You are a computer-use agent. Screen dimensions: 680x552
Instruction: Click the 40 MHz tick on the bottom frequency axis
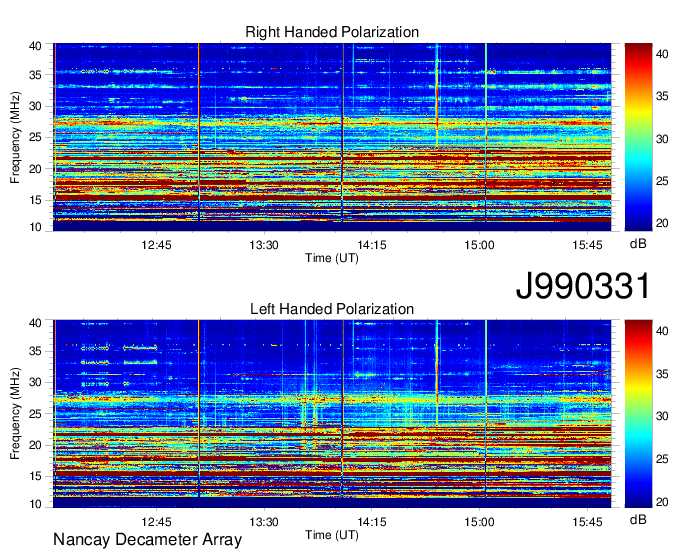pyautogui.click(x=35, y=323)
